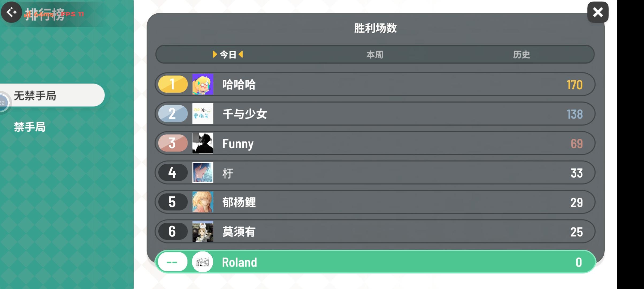Image resolution: width=644 pixels, height=289 pixels.
Task: Open 千与少女's avatar image
Action: (203, 113)
